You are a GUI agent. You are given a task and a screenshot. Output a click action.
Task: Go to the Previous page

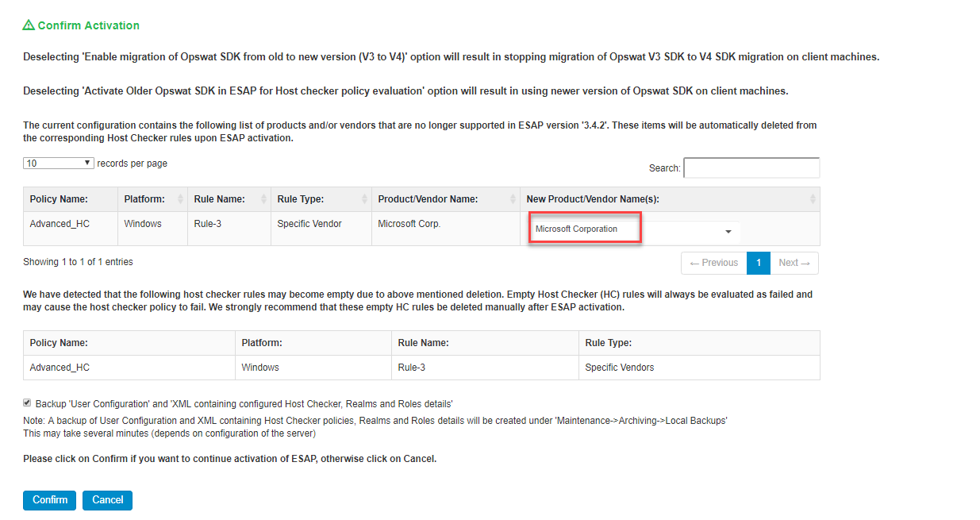[713, 263]
